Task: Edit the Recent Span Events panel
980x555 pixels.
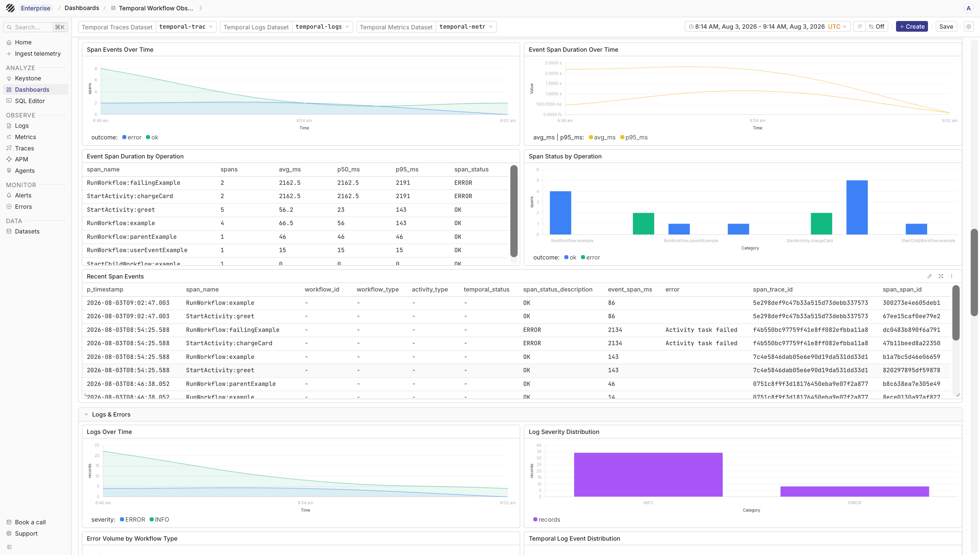Action: click(929, 276)
